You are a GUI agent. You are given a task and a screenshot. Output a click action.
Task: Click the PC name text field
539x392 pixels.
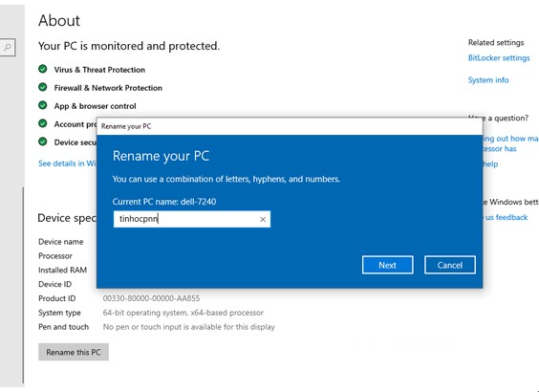click(x=192, y=219)
